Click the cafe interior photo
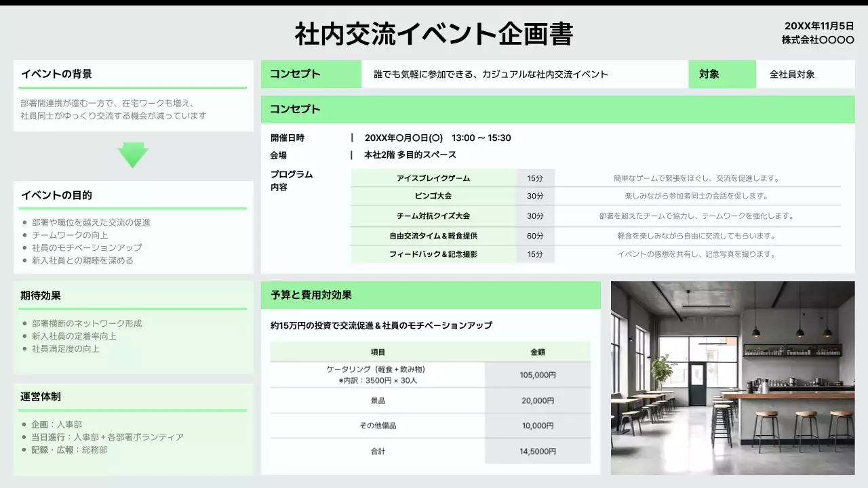 733,378
